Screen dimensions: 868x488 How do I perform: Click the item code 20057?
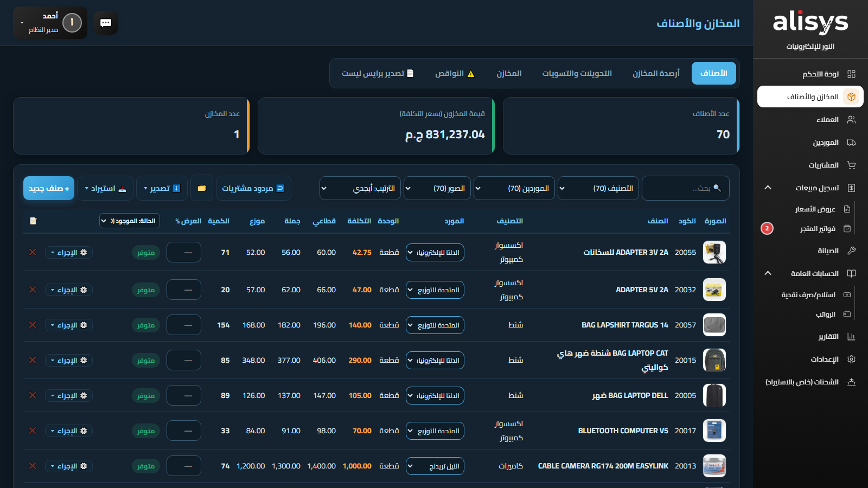[685, 325]
